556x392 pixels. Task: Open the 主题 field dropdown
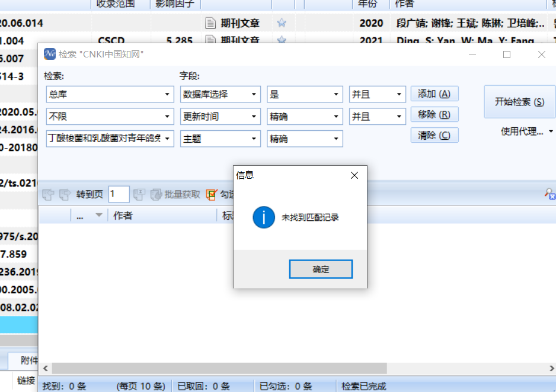pyautogui.click(x=254, y=139)
